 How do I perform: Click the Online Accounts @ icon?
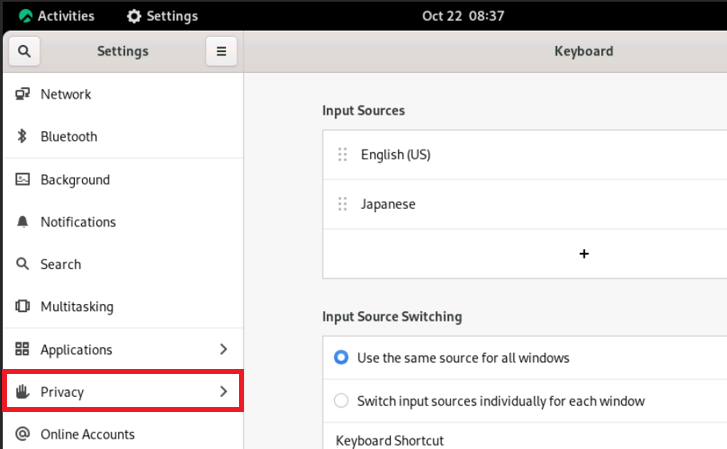tap(22, 434)
